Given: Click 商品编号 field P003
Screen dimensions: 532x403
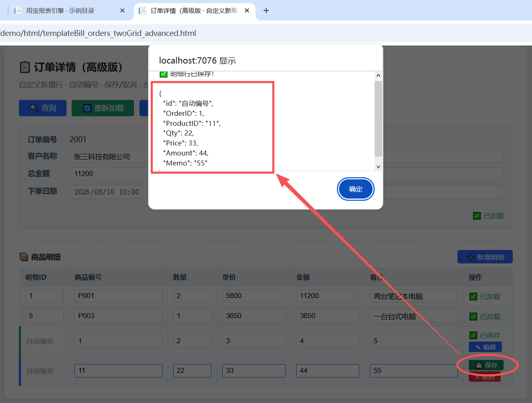Looking at the screenshot, I should click(118, 316).
